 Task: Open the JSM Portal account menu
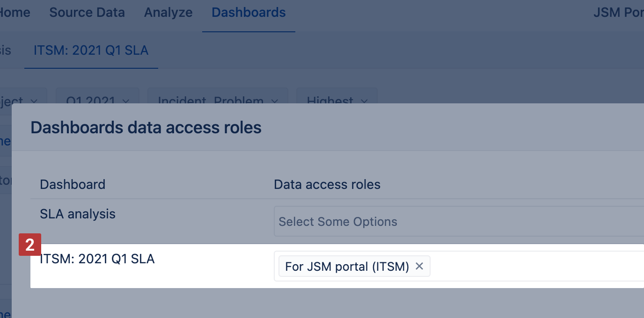[618, 13]
